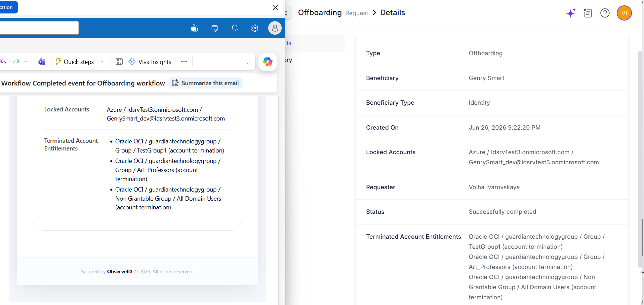Open the apps grid icon in toolbar
Screen dimensions: 644x305
click(x=119, y=62)
